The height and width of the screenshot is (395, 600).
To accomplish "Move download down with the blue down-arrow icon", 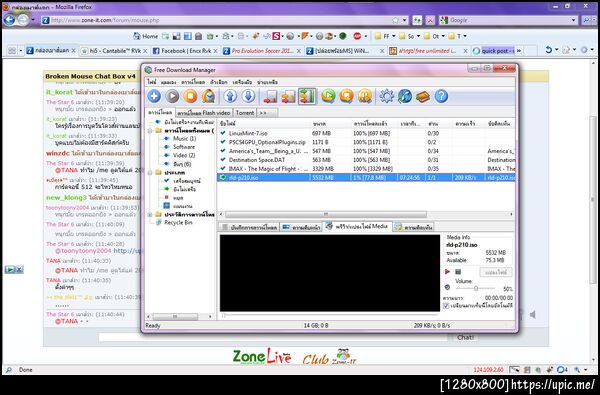I will click(x=248, y=96).
